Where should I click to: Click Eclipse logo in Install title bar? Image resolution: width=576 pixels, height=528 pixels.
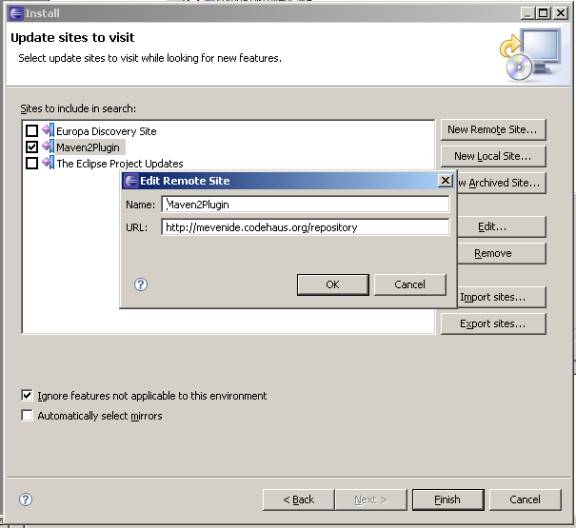[x=16, y=13]
